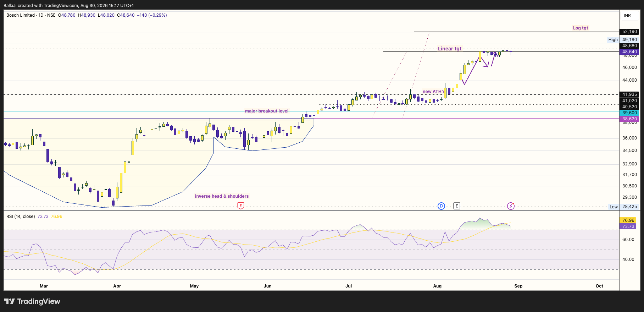Click the 'Log tgt' chart annotation
This screenshot has width=644, height=312.
tap(581, 28)
